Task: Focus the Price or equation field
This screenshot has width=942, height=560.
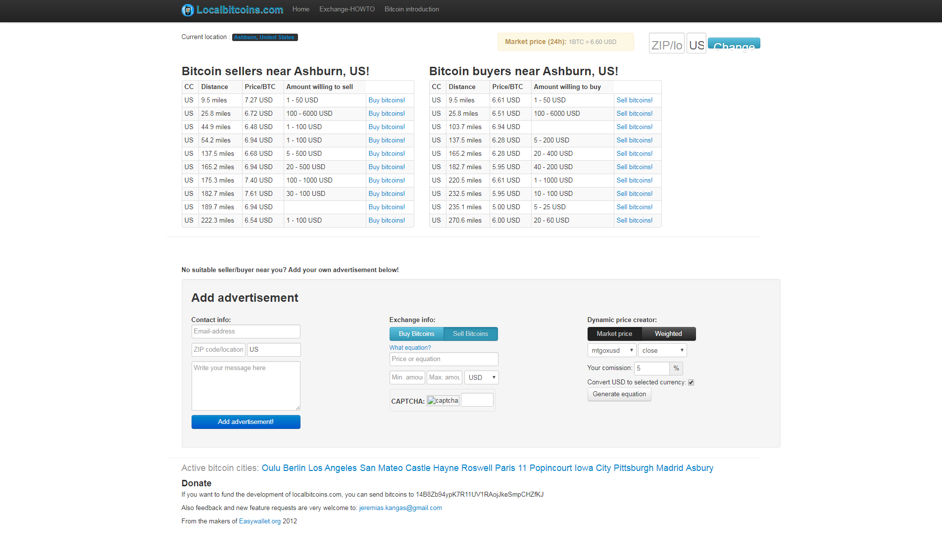Action: pyautogui.click(x=444, y=359)
